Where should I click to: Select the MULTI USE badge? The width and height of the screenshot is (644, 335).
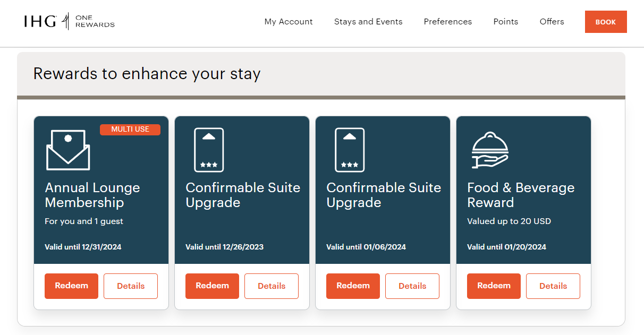point(130,129)
